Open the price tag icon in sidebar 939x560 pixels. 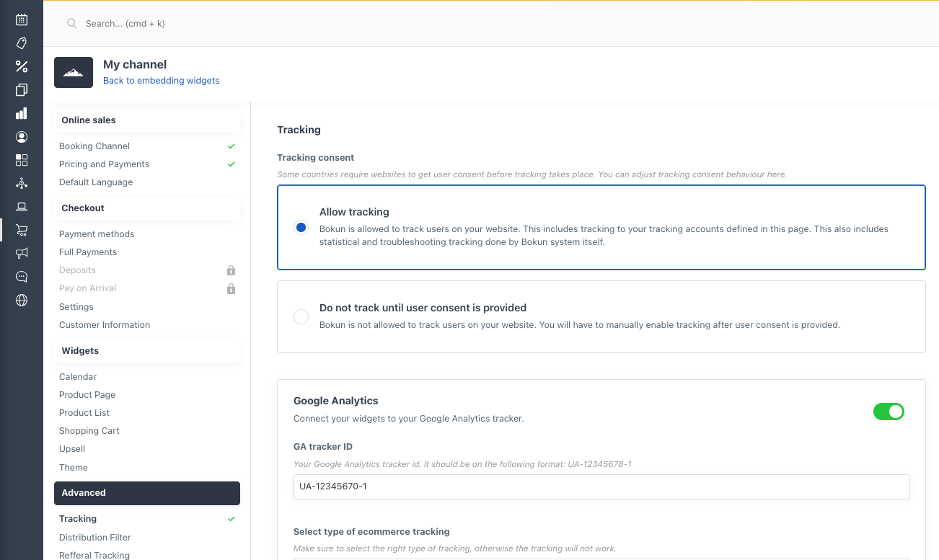coord(22,43)
